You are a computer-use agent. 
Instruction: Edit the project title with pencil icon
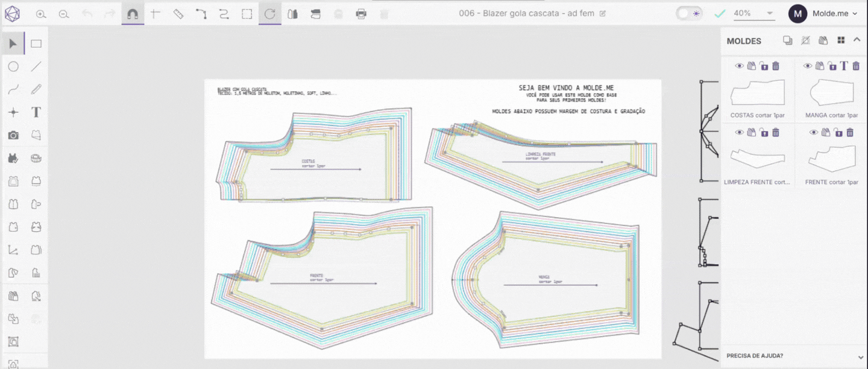(x=602, y=13)
